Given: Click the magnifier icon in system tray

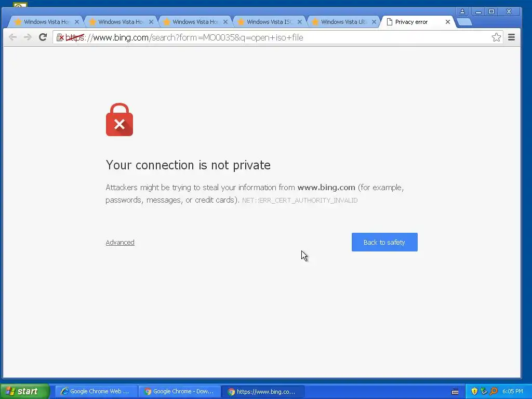Looking at the screenshot, I should 494,391.
